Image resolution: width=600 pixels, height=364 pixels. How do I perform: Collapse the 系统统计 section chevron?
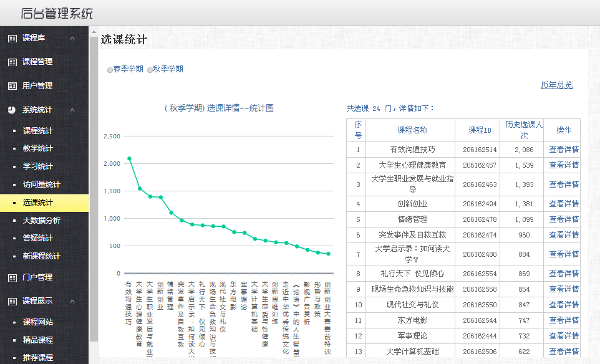[x=72, y=110]
